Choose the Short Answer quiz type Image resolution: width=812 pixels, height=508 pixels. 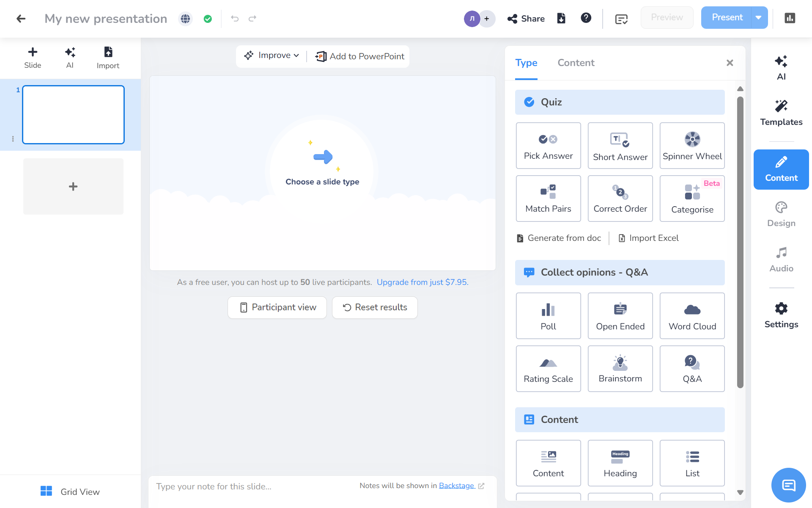[620, 146]
